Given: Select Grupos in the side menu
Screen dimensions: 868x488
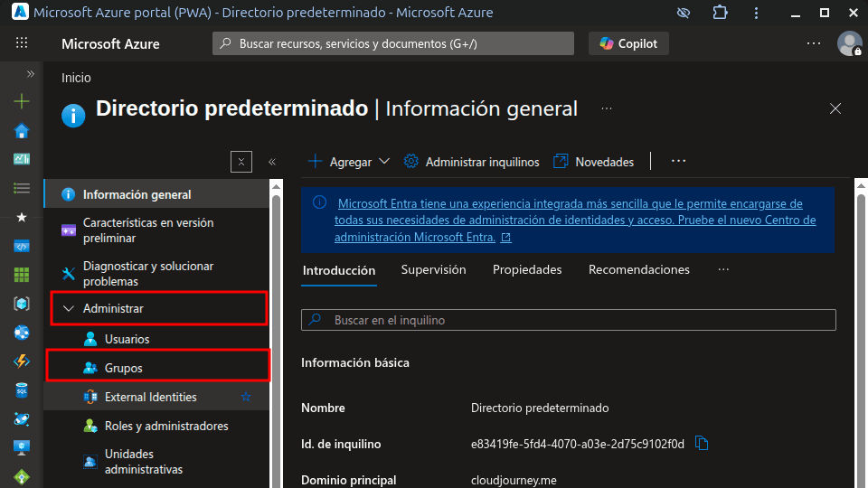Looking at the screenshot, I should [x=124, y=368].
